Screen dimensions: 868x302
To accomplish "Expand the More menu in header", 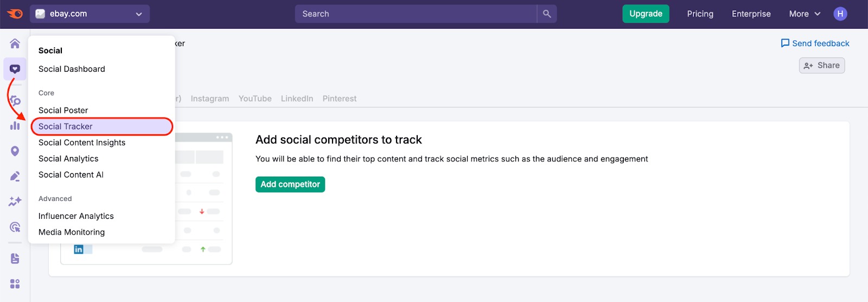I will click(x=804, y=14).
